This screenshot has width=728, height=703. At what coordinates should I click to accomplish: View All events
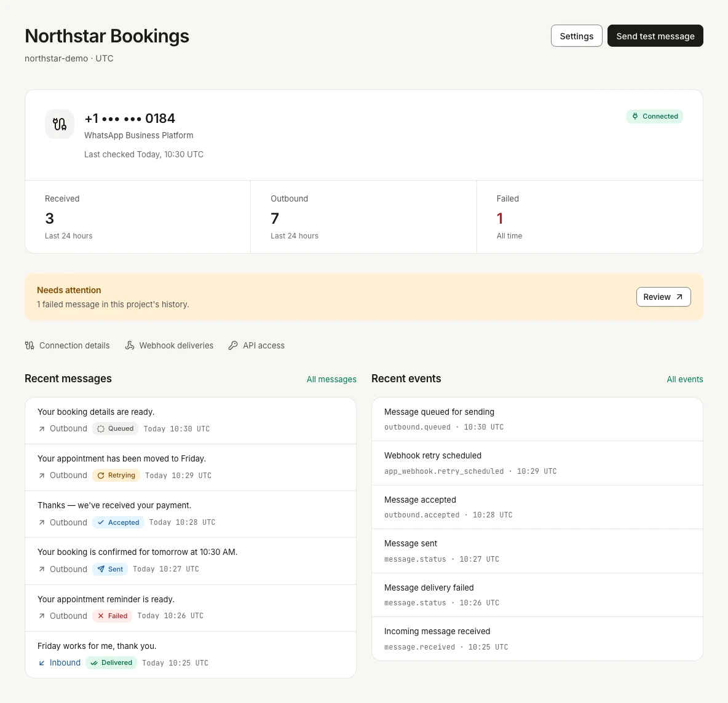pos(684,379)
